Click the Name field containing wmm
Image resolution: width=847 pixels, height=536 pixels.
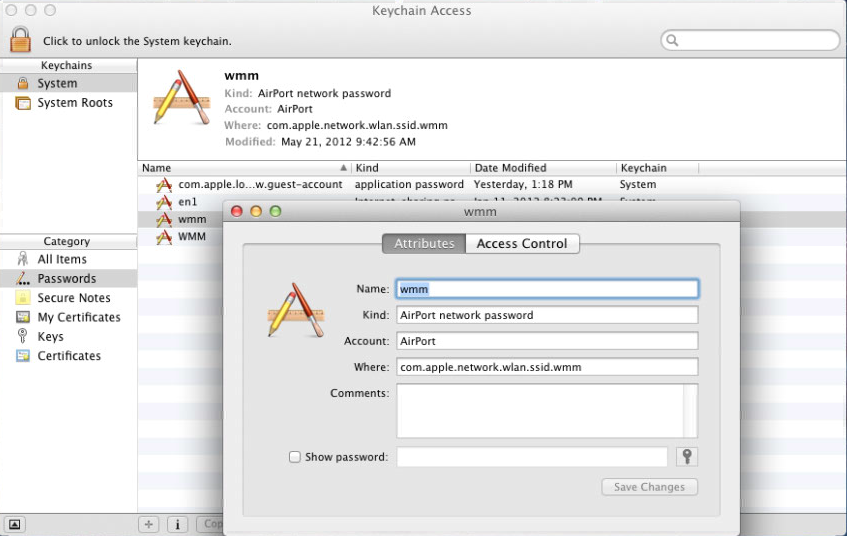(x=547, y=289)
